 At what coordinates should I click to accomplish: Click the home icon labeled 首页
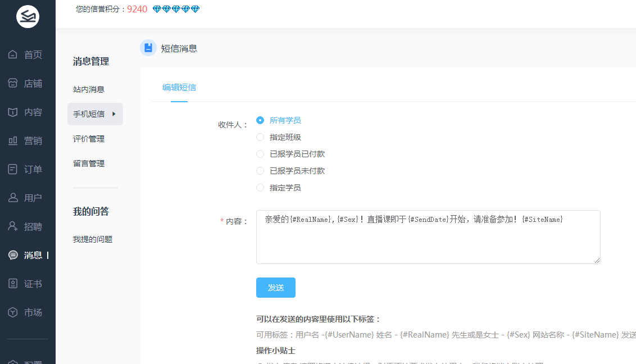13,54
